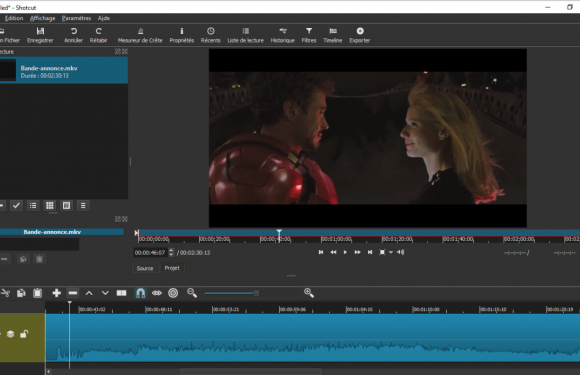580x375 pixels.
Task: Restore the Shotcut window size
Action: 570,7
